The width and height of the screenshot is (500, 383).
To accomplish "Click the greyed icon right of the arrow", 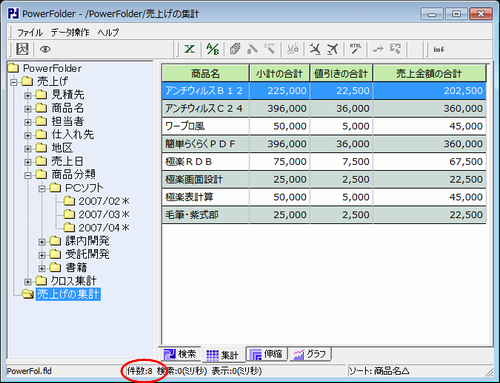I will (395, 49).
